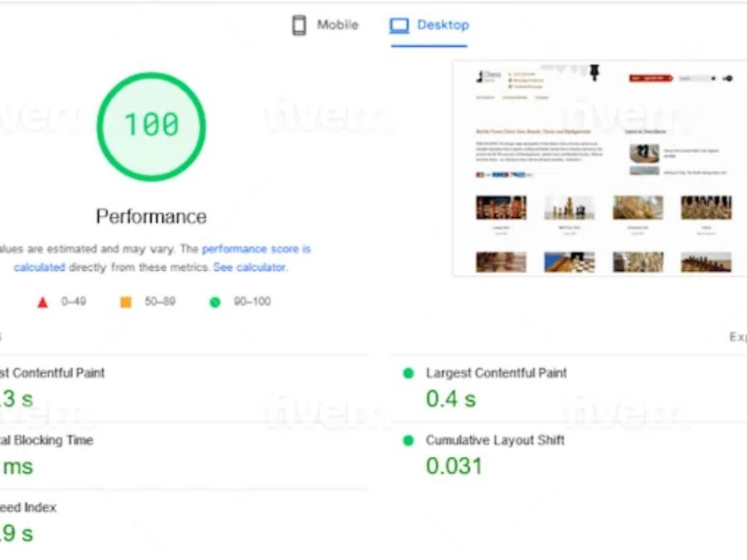Click the Largest Contentful Paint label

pyautogui.click(x=497, y=373)
